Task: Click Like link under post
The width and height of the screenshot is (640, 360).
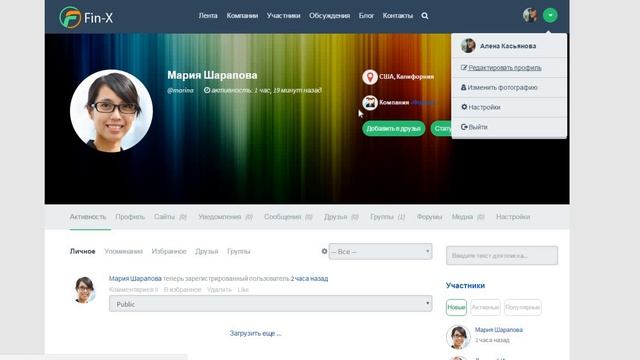Action: (243, 289)
